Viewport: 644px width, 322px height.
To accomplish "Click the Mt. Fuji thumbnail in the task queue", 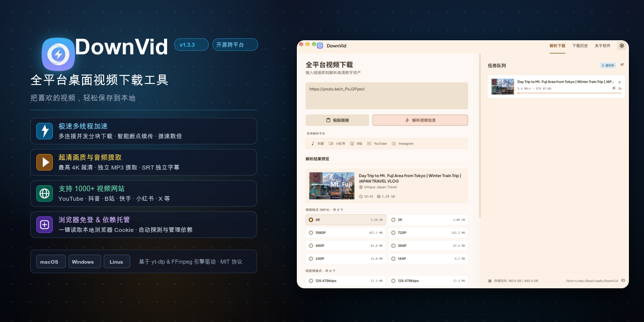I will click(x=503, y=87).
